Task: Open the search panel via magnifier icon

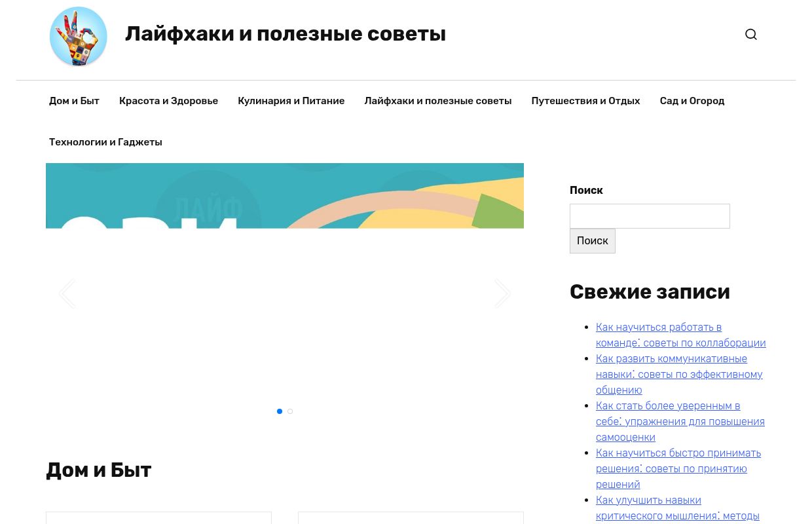Action: pyautogui.click(x=750, y=34)
